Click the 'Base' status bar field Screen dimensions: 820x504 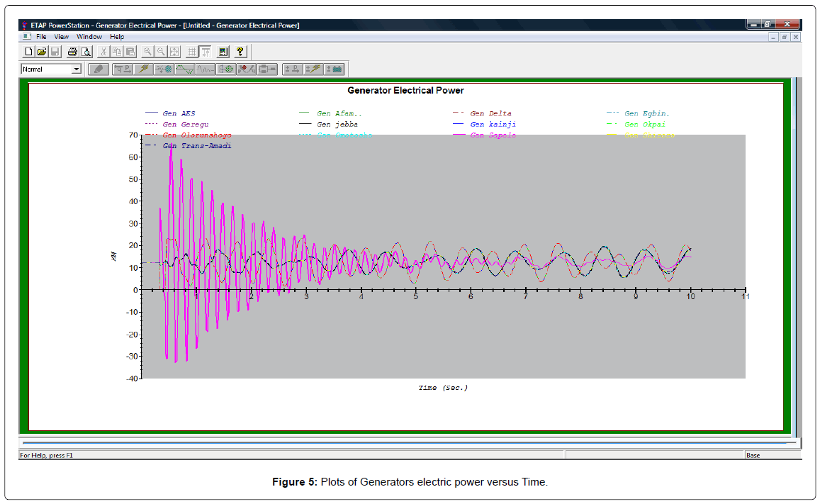click(773, 455)
